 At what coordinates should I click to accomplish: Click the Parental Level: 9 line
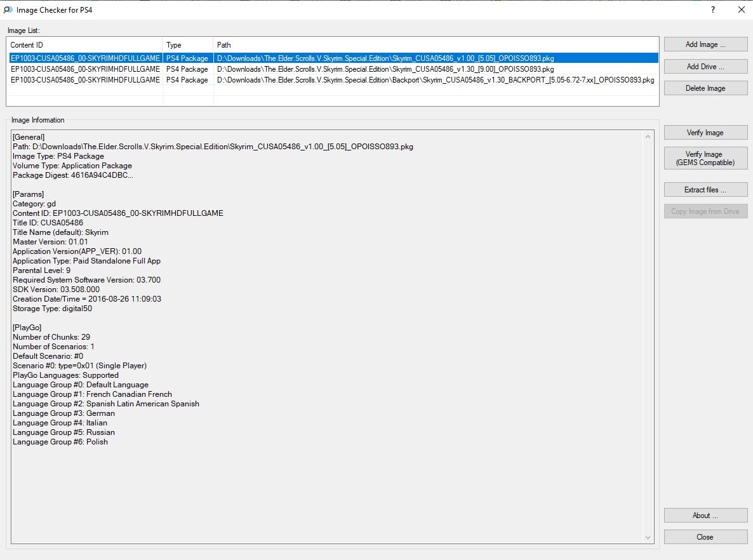point(42,270)
